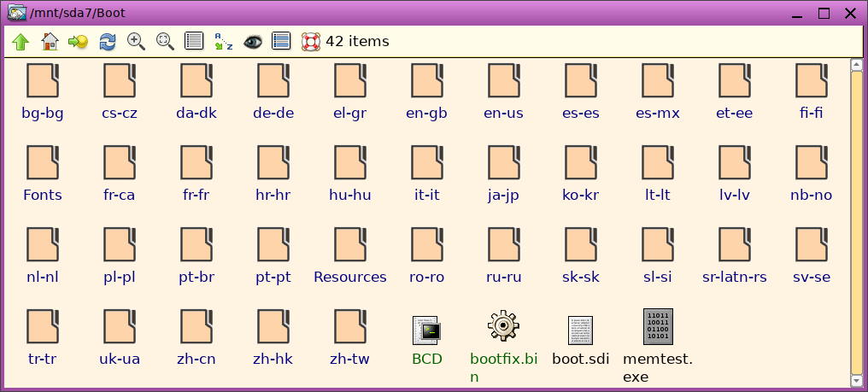Click the scrollbar down arrow
This screenshot has width=868, height=392.
click(856, 381)
